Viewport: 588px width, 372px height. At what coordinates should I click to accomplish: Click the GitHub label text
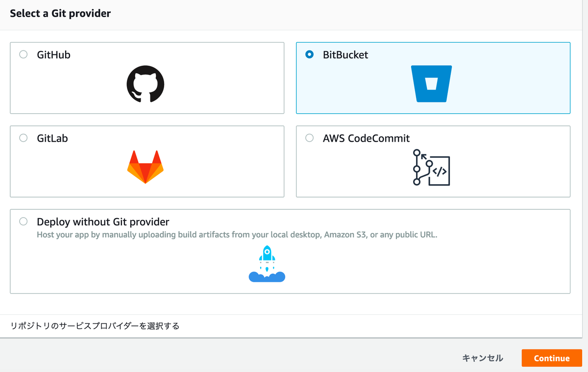coord(54,55)
